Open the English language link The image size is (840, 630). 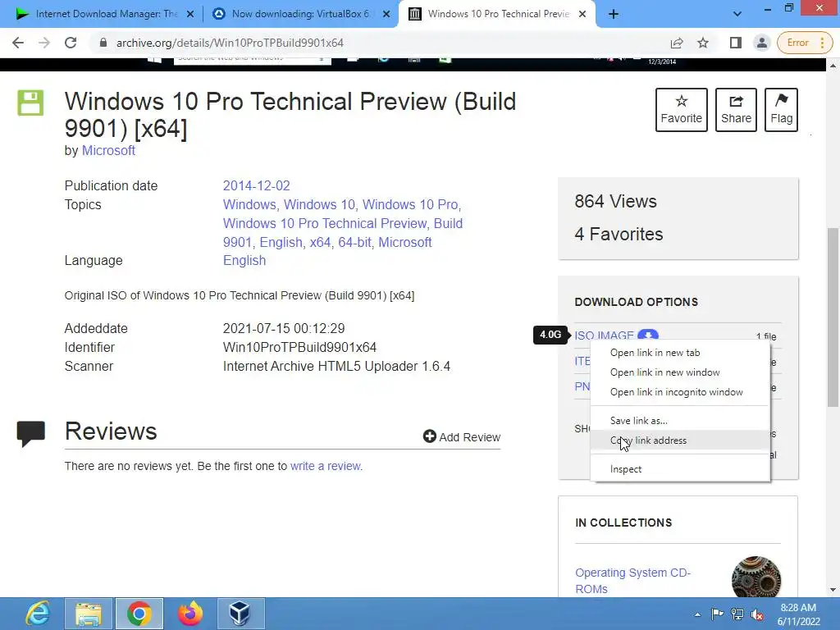(244, 260)
